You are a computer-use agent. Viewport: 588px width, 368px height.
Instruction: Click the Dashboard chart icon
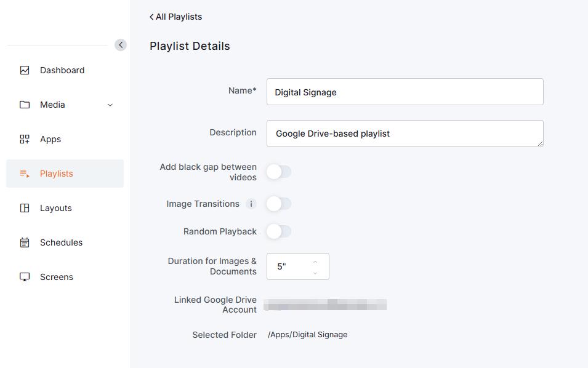click(x=25, y=70)
